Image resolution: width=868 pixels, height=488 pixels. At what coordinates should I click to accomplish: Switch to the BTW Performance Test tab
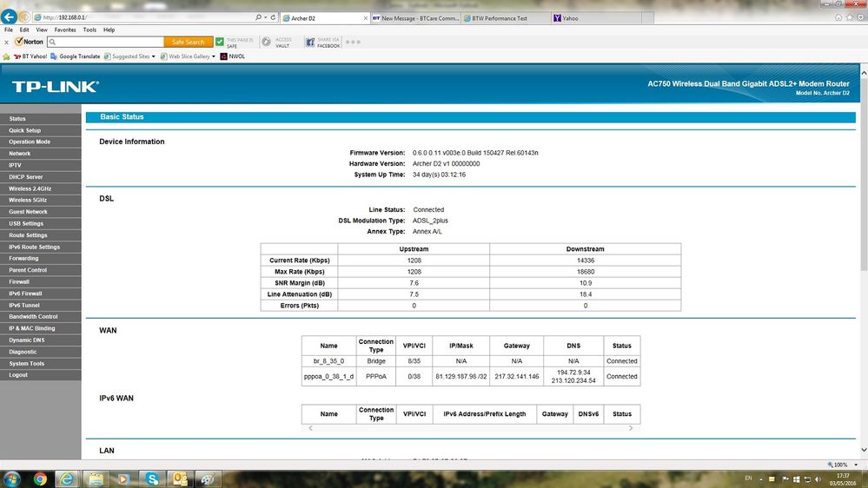point(506,18)
